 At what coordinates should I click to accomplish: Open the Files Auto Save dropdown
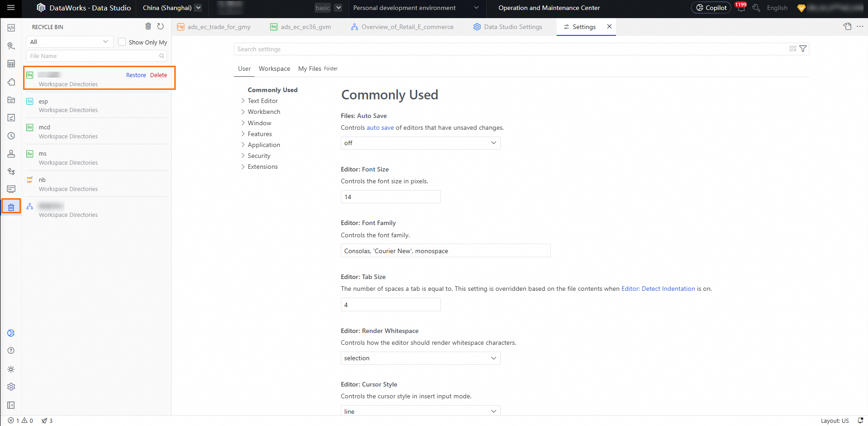(420, 143)
